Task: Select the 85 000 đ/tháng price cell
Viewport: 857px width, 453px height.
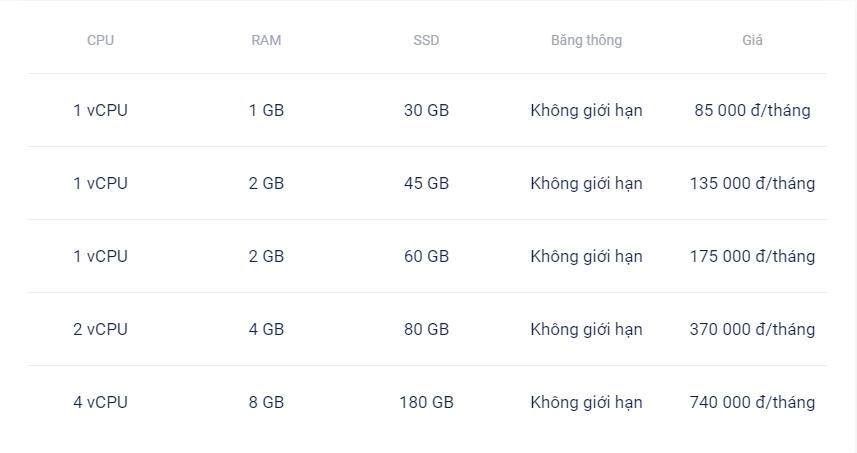Action: 752,110
